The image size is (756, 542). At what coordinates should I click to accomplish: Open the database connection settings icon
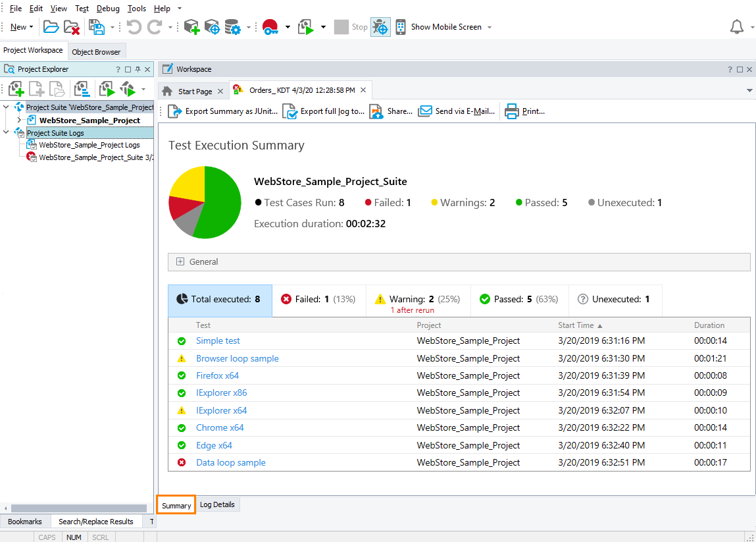click(x=232, y=26)
